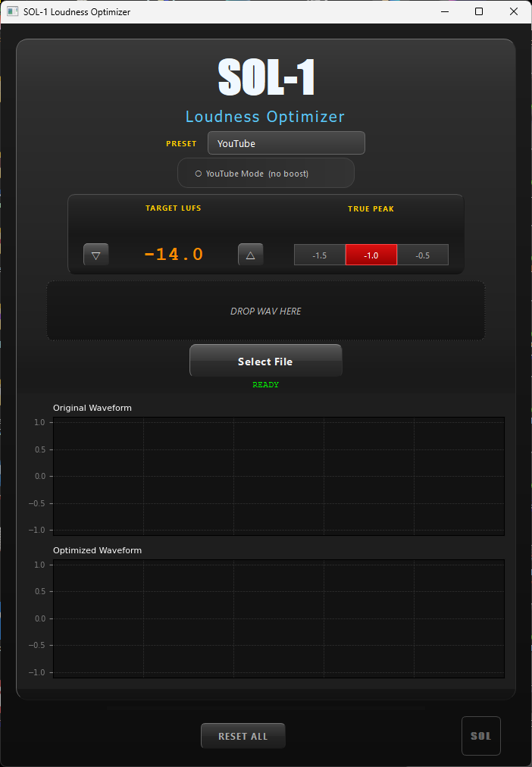Click inside the Optimized Waveform plot
This screenshot has height=767, width=532.
[x=278, y=618]
